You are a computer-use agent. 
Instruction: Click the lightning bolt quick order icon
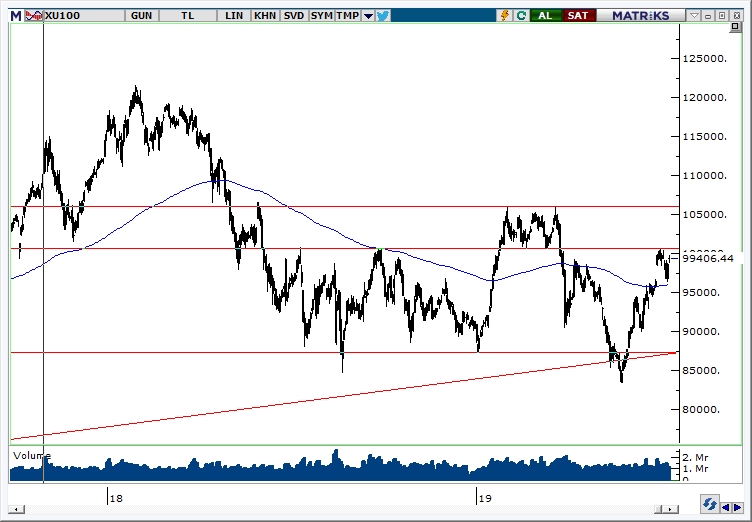point(505,16)
